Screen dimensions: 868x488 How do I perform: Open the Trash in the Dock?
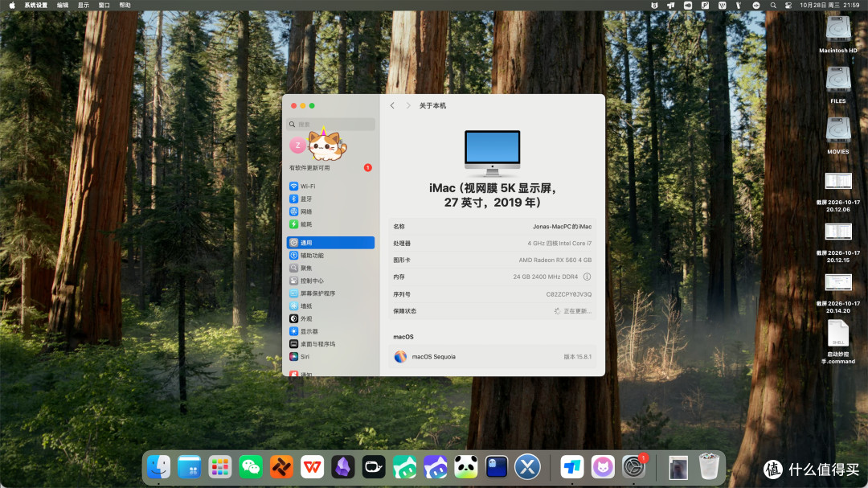tap(709, 465)
